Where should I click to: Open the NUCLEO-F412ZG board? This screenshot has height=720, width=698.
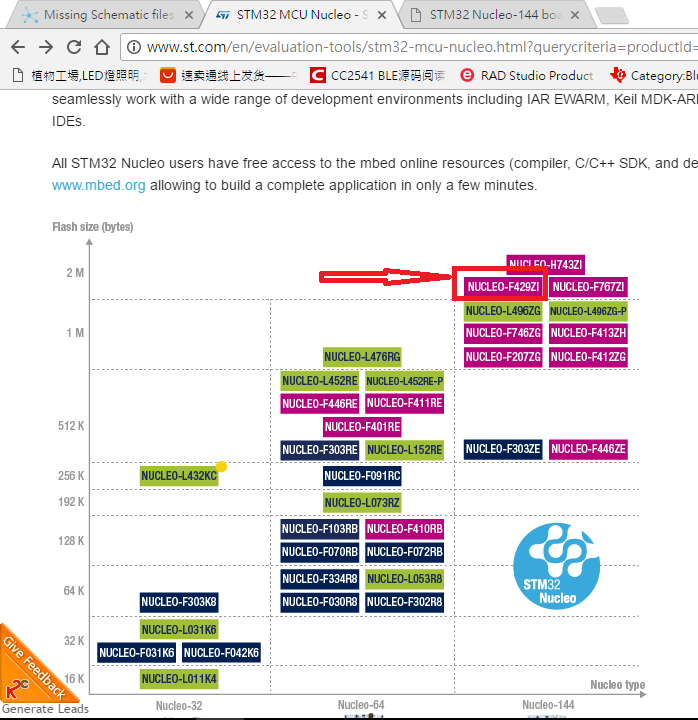(x=588, y=357)
